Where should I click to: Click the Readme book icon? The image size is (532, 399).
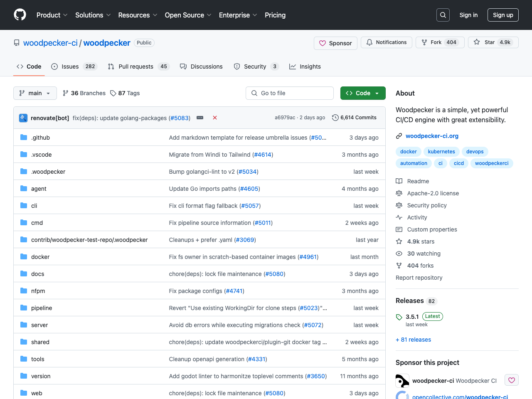399,181
